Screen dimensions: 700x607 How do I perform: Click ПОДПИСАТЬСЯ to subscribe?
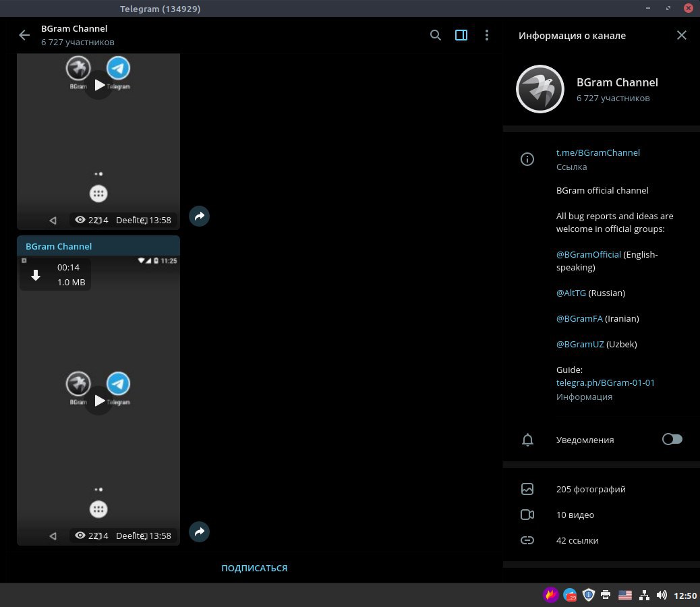[254, 568]
